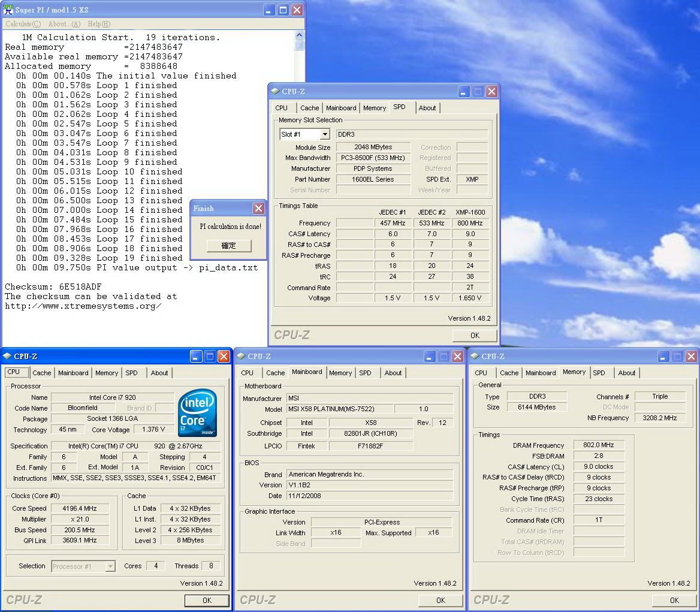Click OK in CPU-Z Memory window
700x612 pixels.
674,601
